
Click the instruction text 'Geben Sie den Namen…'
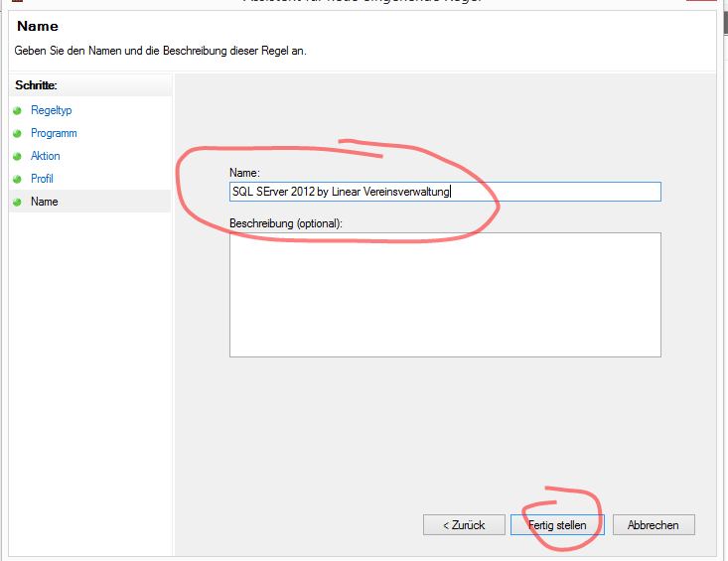pyautogui.click(x=160, y=51)
